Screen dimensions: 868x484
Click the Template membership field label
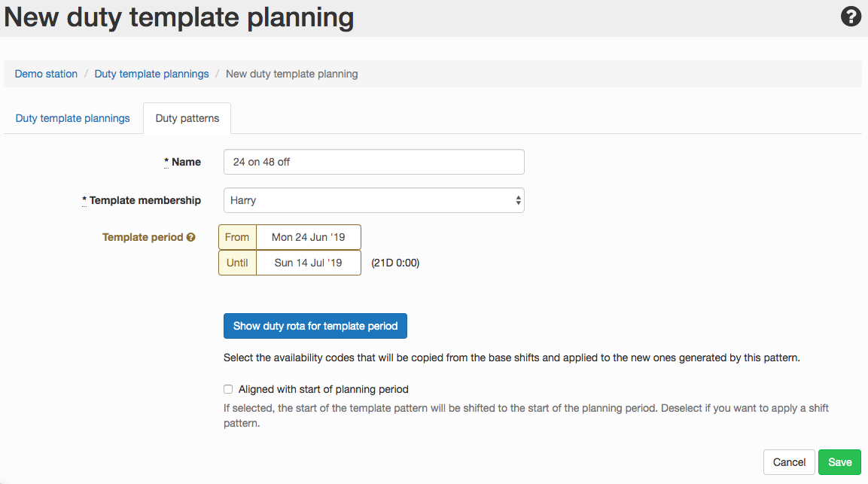pyautogui.click(x=145, y=200)
